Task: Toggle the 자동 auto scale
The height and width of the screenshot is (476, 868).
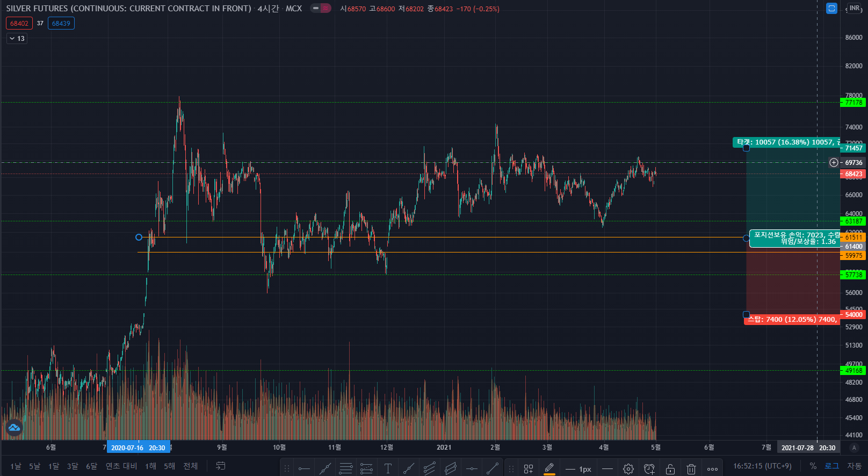Action: click(x=855, y=466)
